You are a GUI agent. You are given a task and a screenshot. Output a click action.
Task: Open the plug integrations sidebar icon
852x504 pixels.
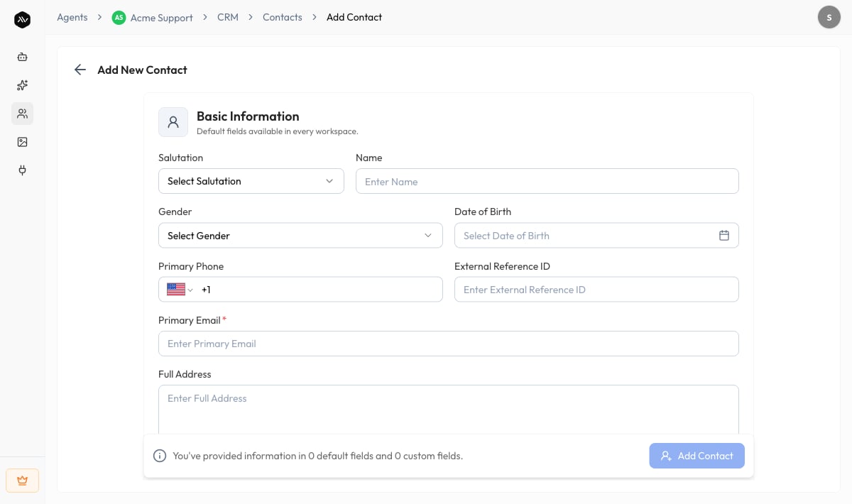click(x=22, y=170)
